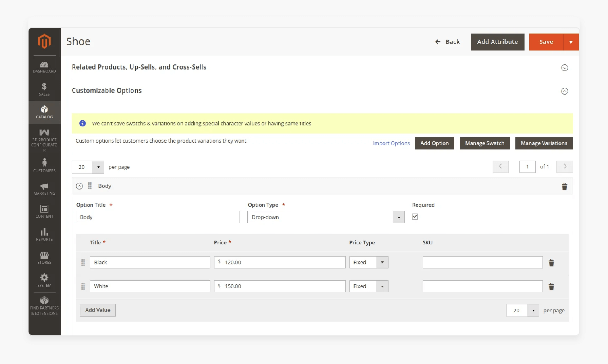Edit the current page number field
Viewport: 608px width, 364px height.
[x=528, y=167]
